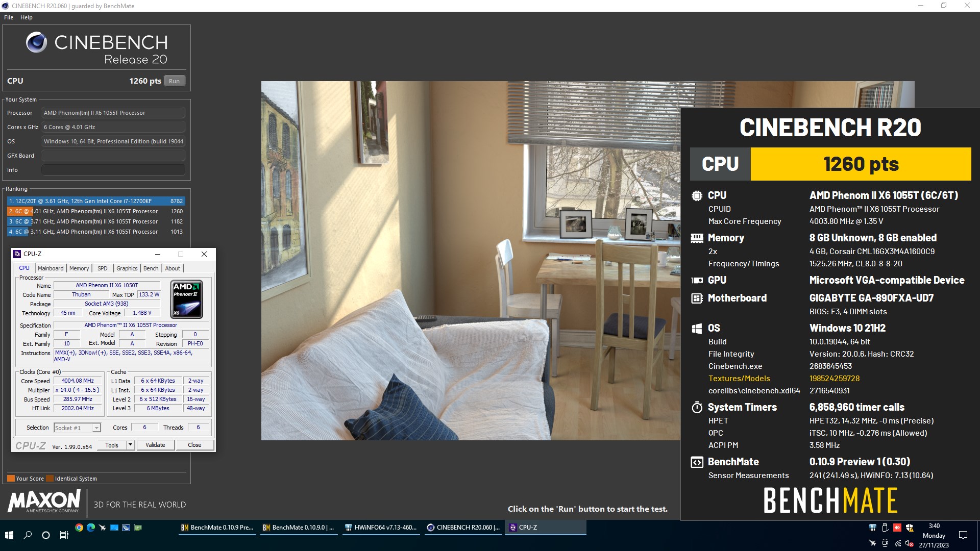Open Task View on the taskbar
This screenshot has height=551, width=980.
tap(64, 535)
